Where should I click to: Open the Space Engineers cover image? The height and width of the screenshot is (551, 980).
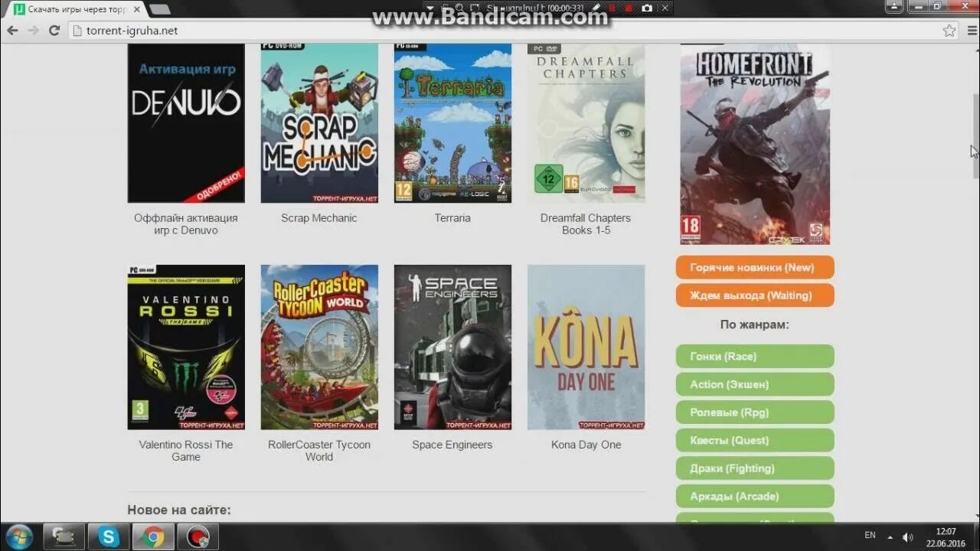point(452,347)
